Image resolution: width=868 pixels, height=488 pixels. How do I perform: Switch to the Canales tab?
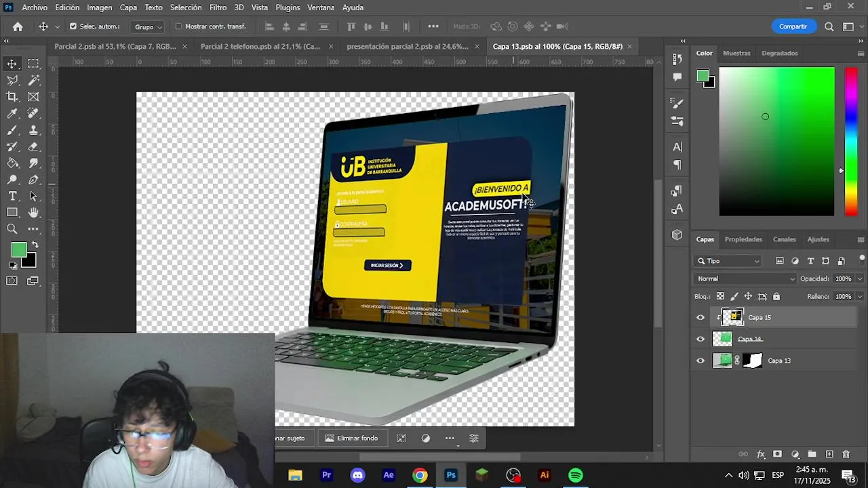tap(784, 239)
